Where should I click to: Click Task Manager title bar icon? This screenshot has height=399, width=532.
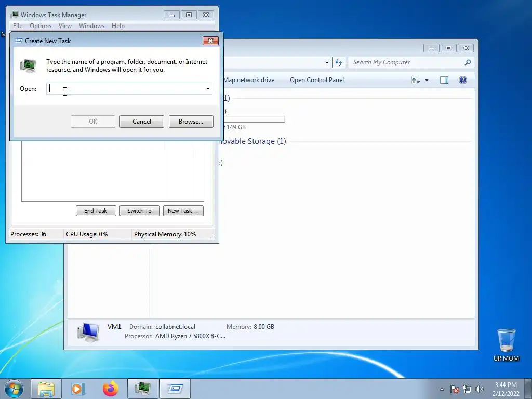[x=14, y=15]
